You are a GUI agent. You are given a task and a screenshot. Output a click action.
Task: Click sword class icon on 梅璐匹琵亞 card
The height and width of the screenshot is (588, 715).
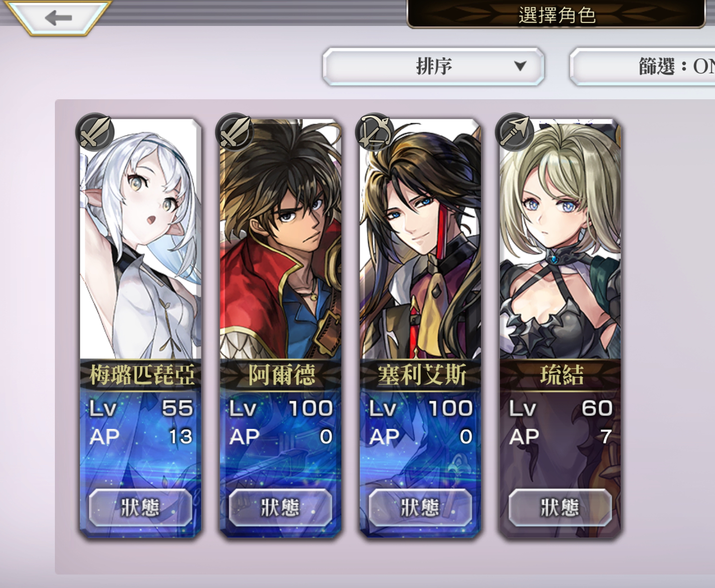coord(95,132)
